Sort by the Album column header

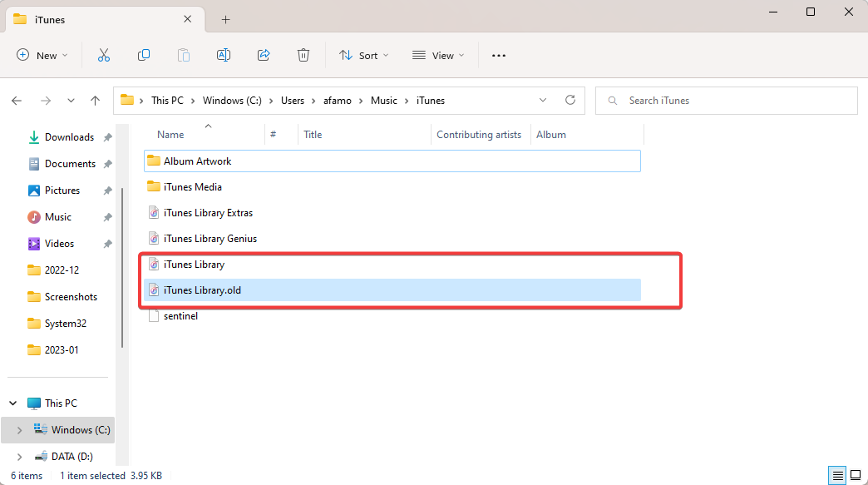click(551, 135)
